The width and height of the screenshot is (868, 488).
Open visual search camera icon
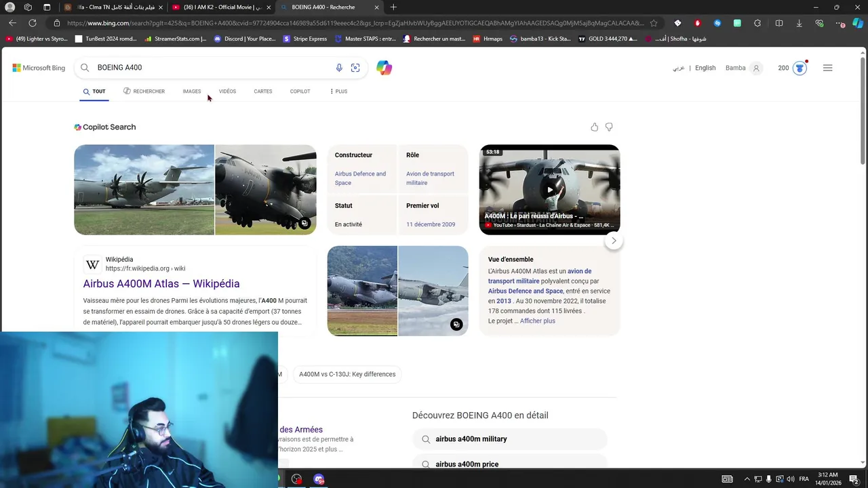[355, 68]
